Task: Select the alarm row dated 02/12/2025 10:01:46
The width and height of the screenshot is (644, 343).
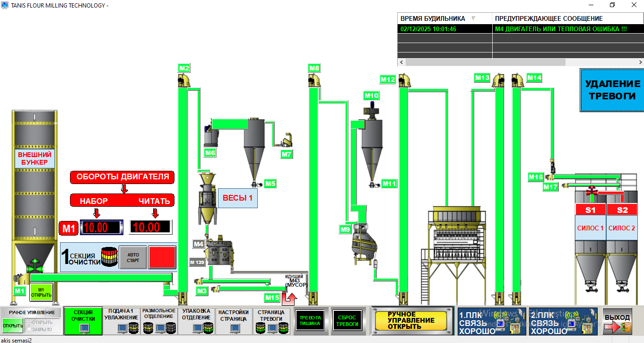Action: 521,29
